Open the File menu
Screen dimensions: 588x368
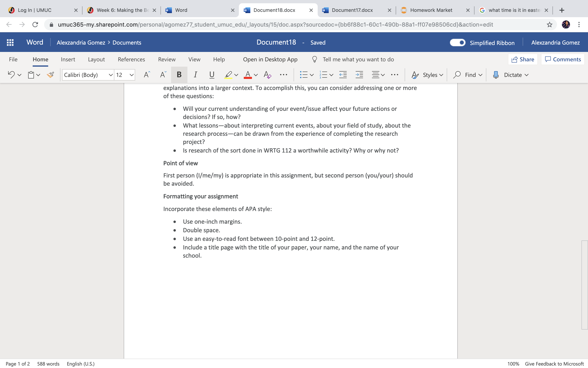[x=13, y=59]
